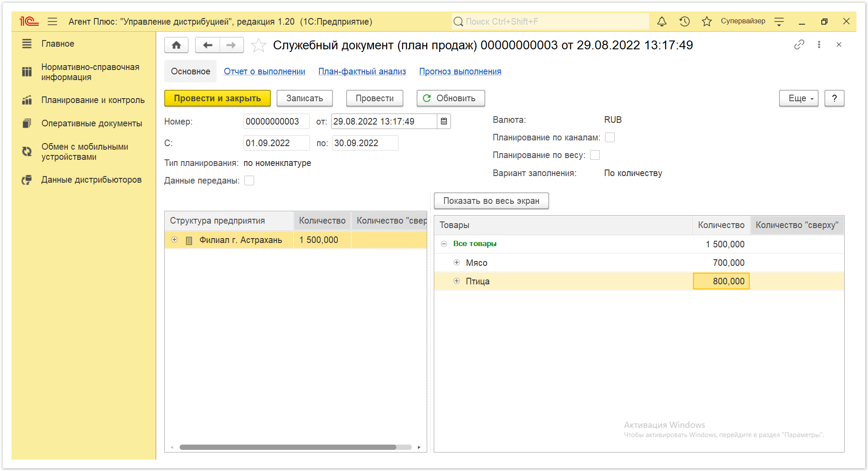Click the start date field 01.09.2022
The image size is (868, 471).
tap(276, 143)
